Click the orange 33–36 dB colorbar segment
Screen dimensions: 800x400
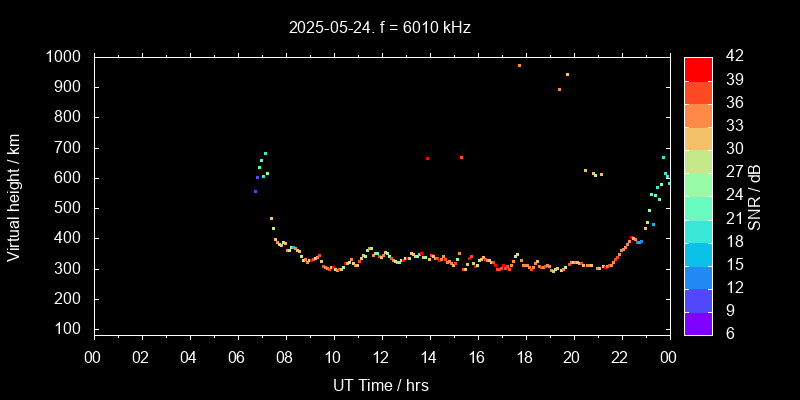click(x=698, y=114)
